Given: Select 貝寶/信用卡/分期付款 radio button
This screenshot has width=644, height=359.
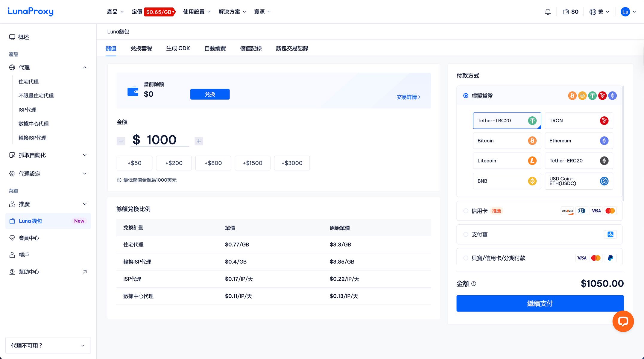Looking at the screenshot, I should pos(466,258).
